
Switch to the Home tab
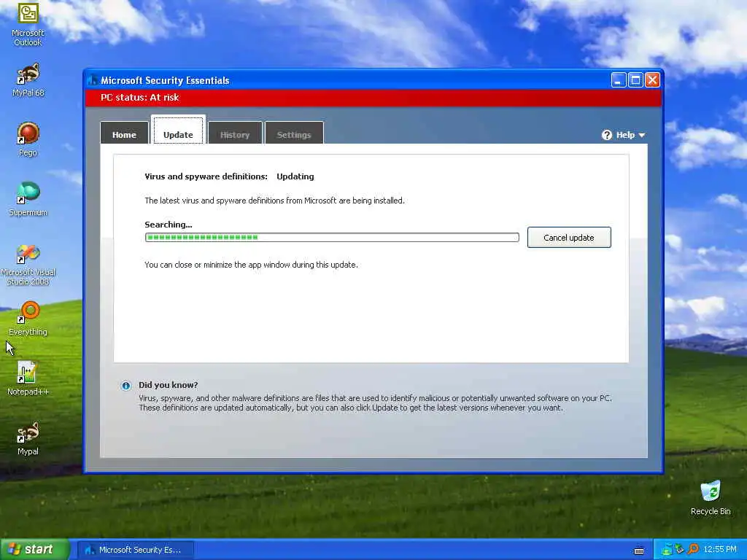click(x=124, y=133)
